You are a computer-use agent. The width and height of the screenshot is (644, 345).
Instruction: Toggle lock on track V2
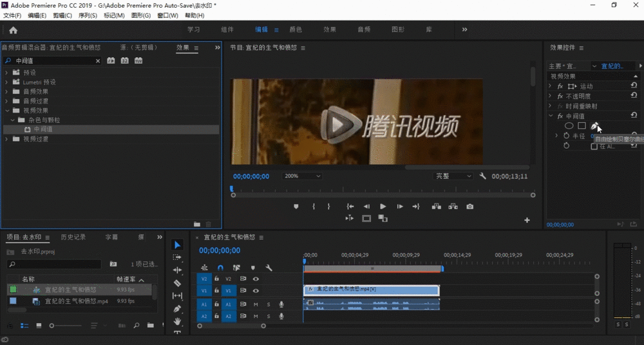pos(216,279)
